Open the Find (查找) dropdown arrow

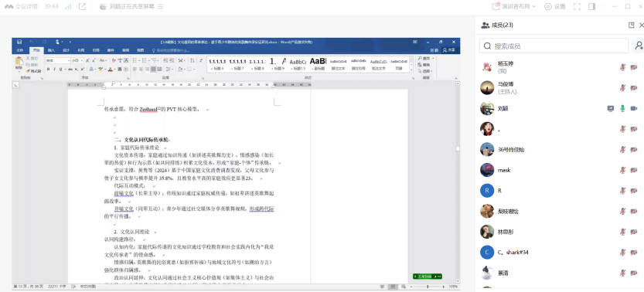point(433,58)
